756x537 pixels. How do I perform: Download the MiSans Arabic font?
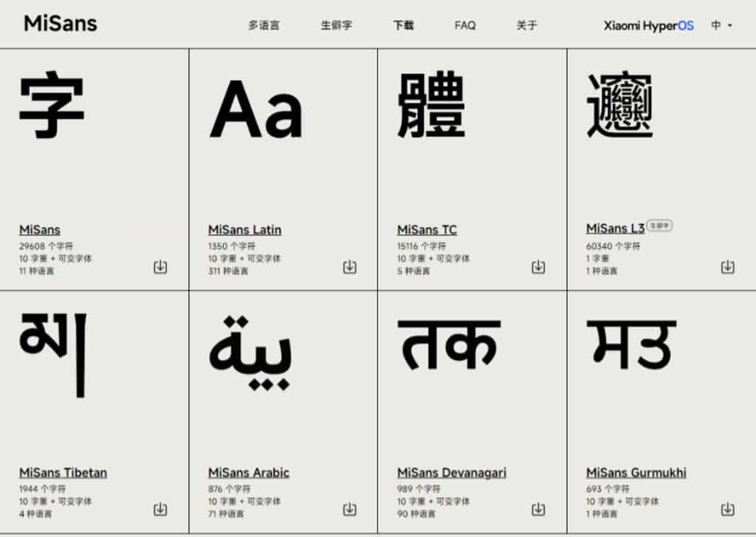(x=349, y=509)
